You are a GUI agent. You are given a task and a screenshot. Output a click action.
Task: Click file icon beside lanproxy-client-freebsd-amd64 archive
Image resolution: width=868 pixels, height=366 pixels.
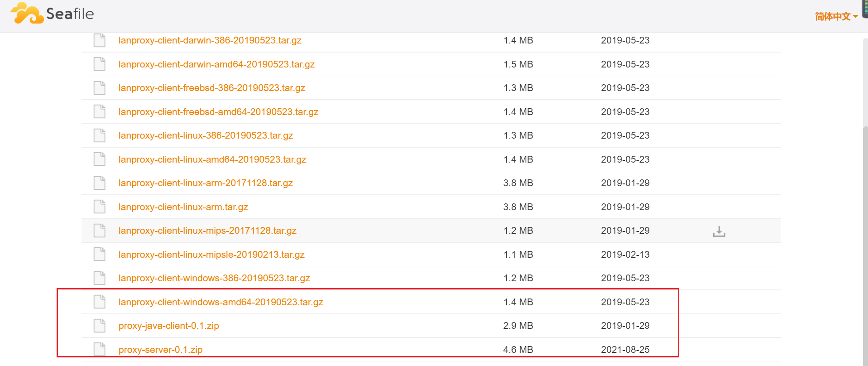pos(99,111)
